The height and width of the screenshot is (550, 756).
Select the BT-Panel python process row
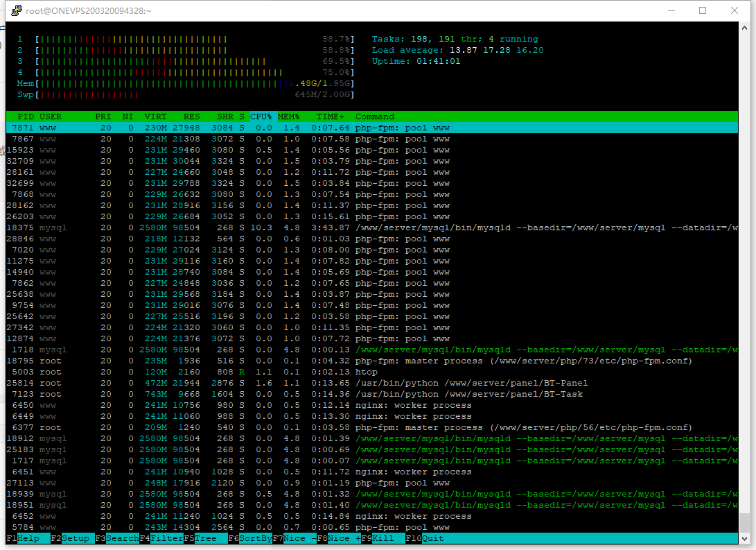coord(371,383)
